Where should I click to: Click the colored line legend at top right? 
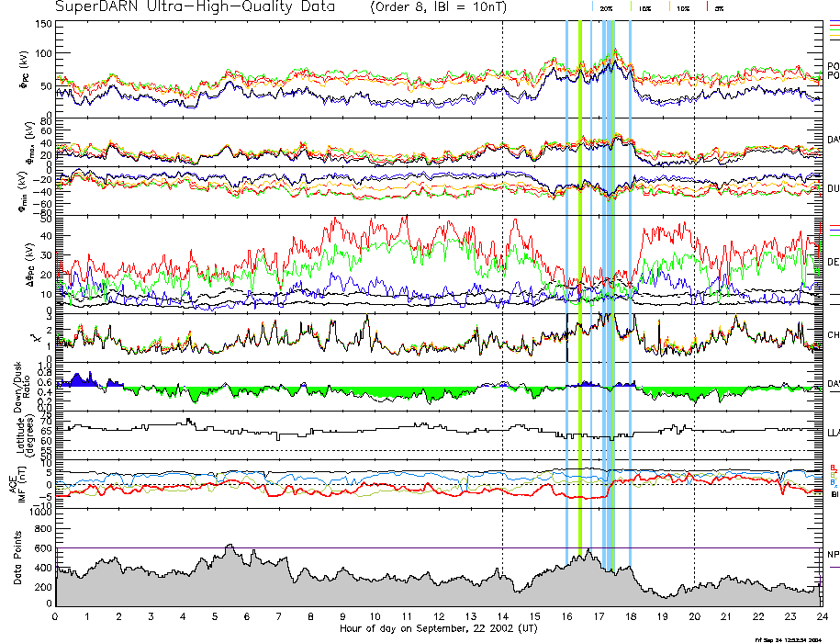tap(834, 31)
